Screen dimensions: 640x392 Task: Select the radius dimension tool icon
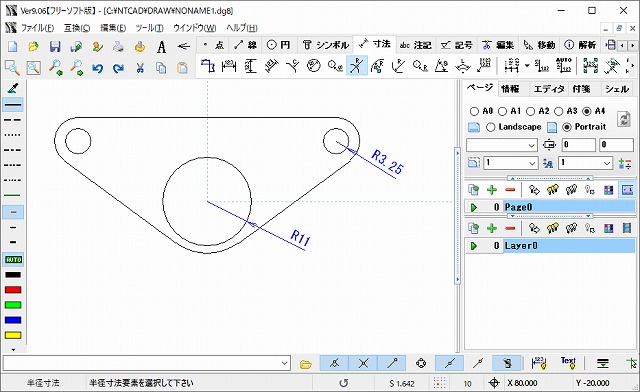(x=356, y=66)
